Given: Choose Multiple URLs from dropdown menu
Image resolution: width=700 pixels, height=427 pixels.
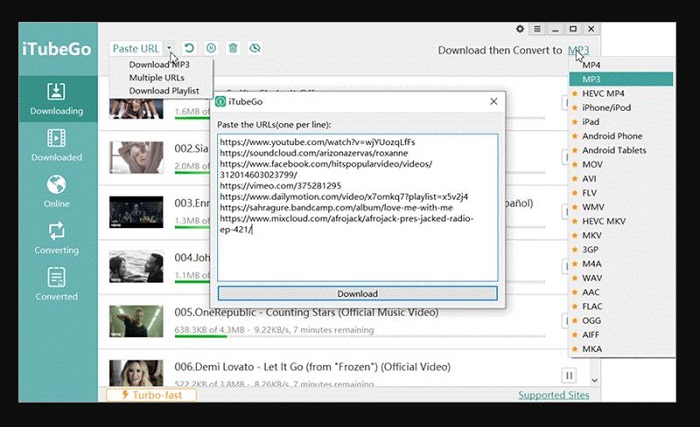Looking at the screenshot, I should coord(157,78).
